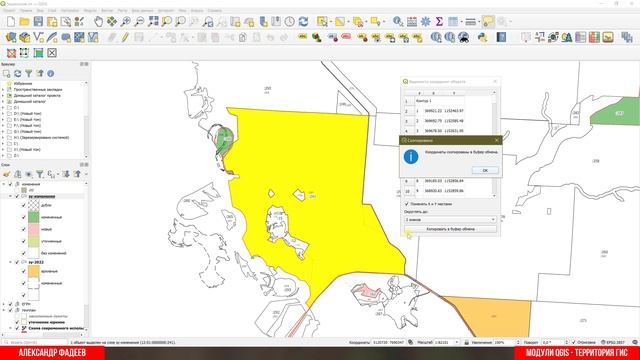
Task: Click the EPSG CRS button in status bar
Action: click(x=613, y=342)
